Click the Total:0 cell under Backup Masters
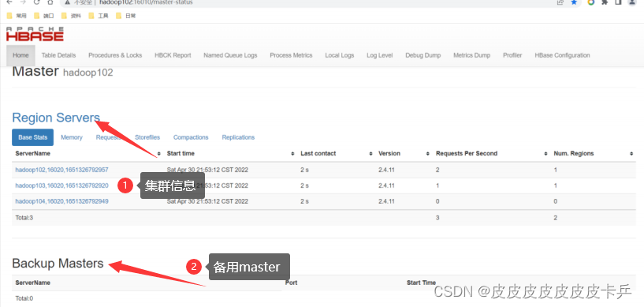Viewport: 644px width, 307px height. tap(24, 299)
